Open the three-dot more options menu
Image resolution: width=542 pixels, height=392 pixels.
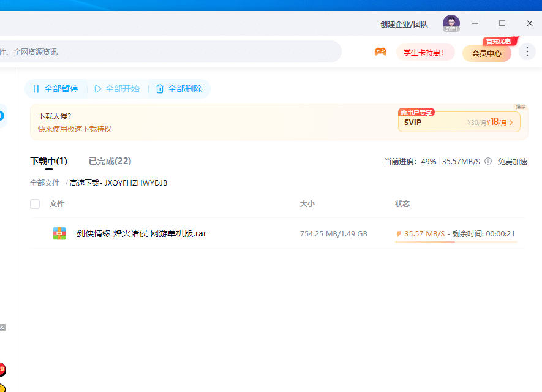tap(527, 52)
